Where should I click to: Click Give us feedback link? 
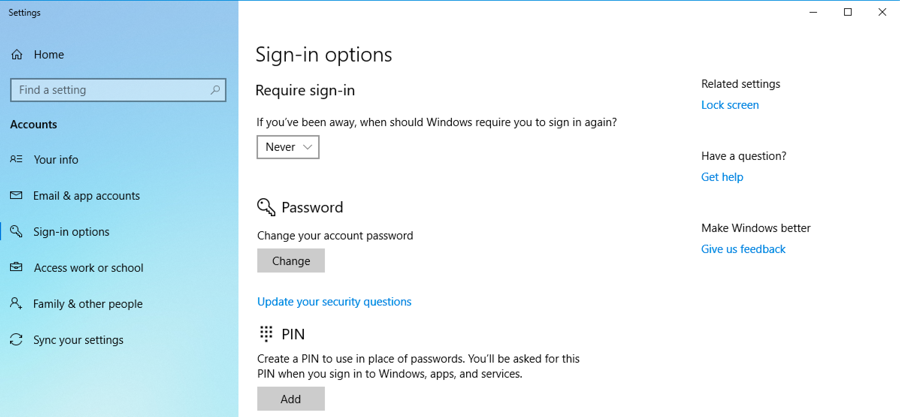tap(743, 249)
